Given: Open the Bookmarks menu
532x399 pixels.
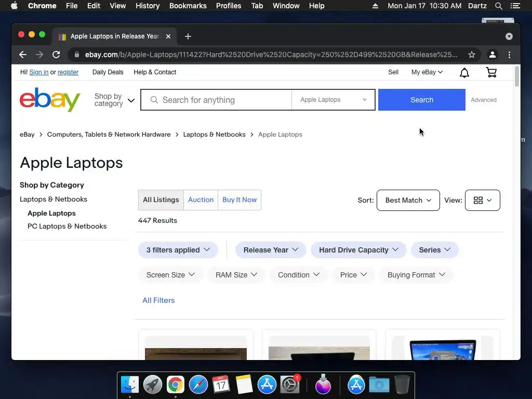Looking at the screenshot, I should (x=188, y=6).
